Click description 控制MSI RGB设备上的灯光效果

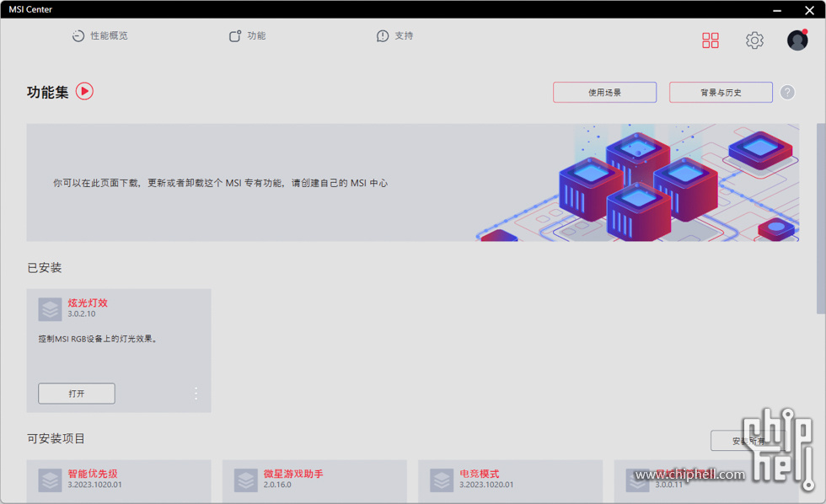coord(98,339)
